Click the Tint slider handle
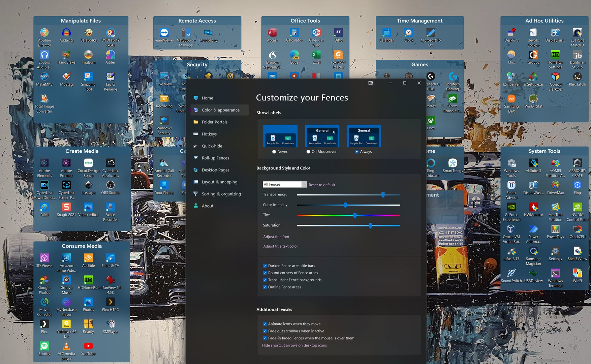Viewport: 591px width, 364px height. (355, 215)
